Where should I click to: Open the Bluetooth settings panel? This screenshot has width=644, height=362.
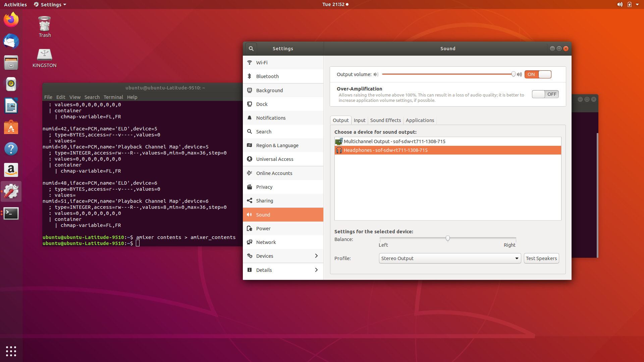point(283,76)
